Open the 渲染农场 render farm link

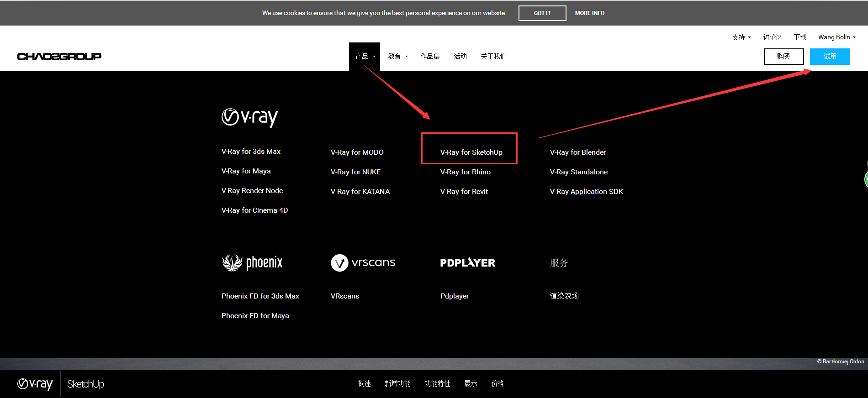click(x=564, y=296)
